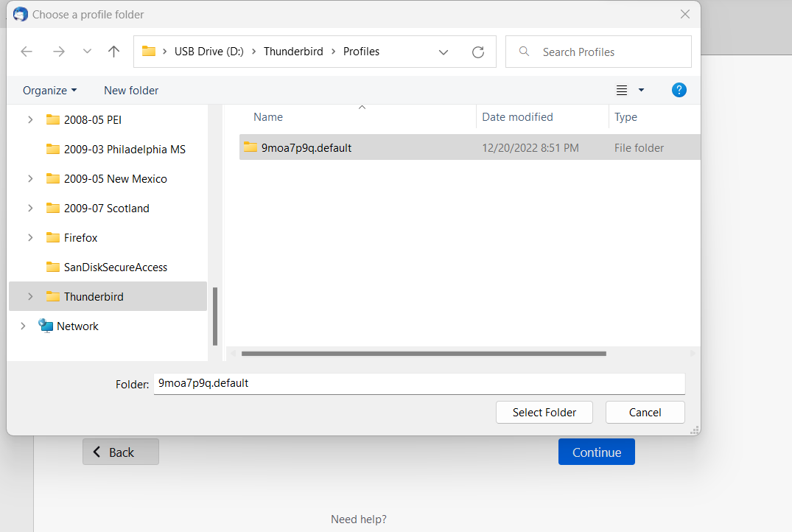The width and height of the screenshot is (792, 532).
Task: Click the Refresh icon beside address bar
Action: pos(477,52)
